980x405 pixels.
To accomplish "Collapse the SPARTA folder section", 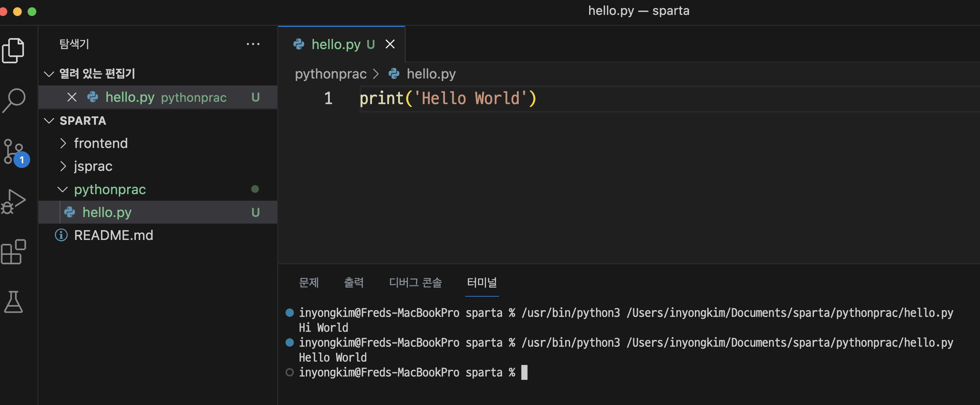I will click(49, 121).
